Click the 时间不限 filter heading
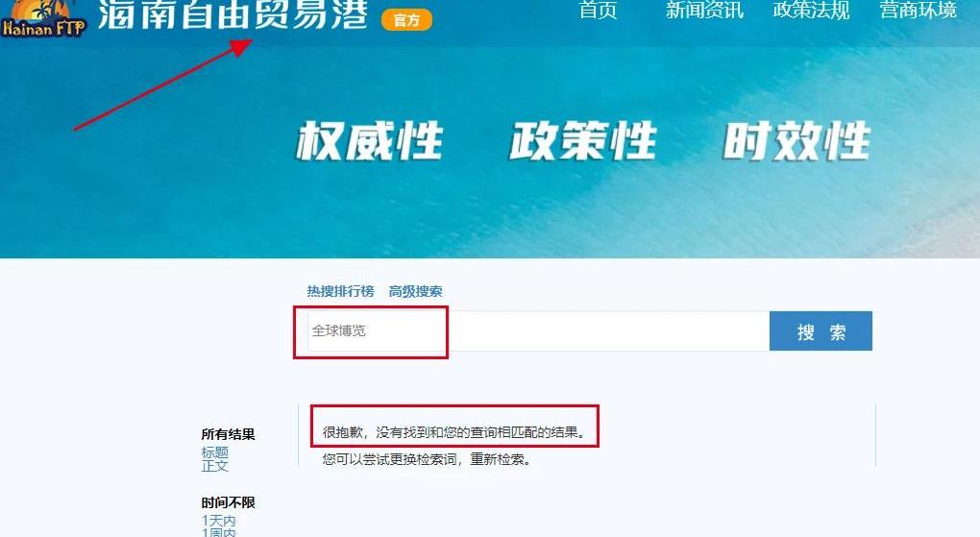 (x=228, y=502)
